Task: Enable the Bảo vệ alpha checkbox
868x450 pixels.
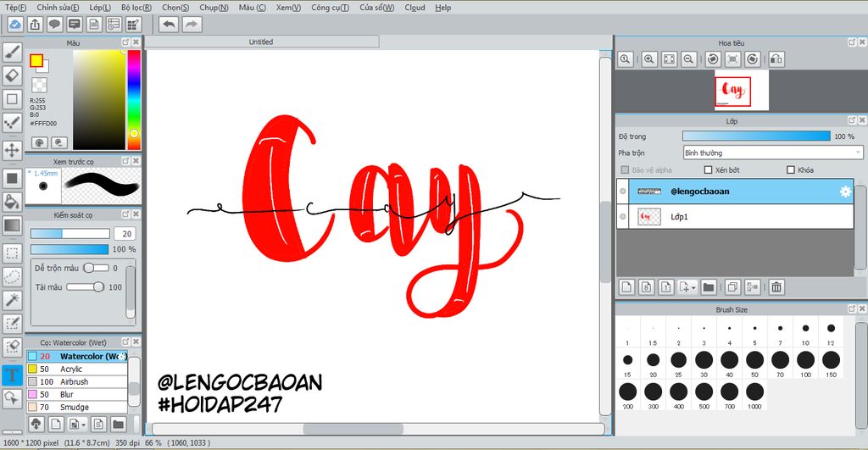Action: click(x=625, y=170)
